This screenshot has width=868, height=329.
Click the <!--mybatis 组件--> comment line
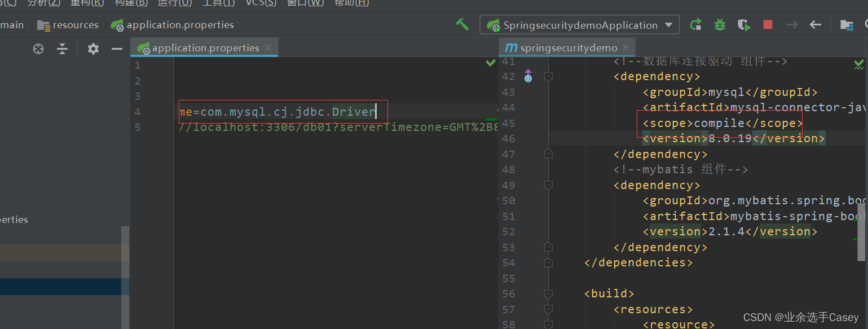(x=681, y=169)
